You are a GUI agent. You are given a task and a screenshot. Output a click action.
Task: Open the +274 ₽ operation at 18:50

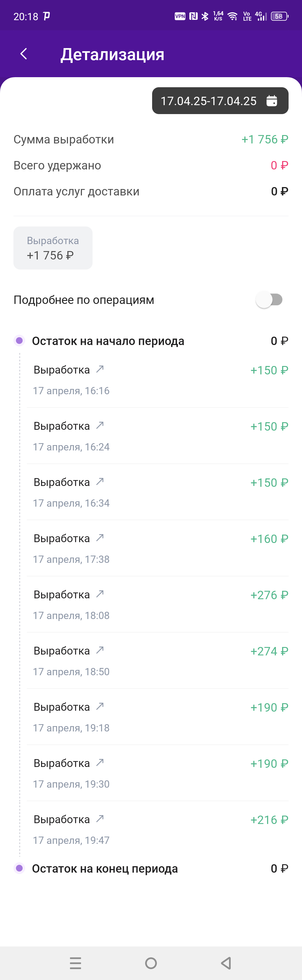click(158, 661)
